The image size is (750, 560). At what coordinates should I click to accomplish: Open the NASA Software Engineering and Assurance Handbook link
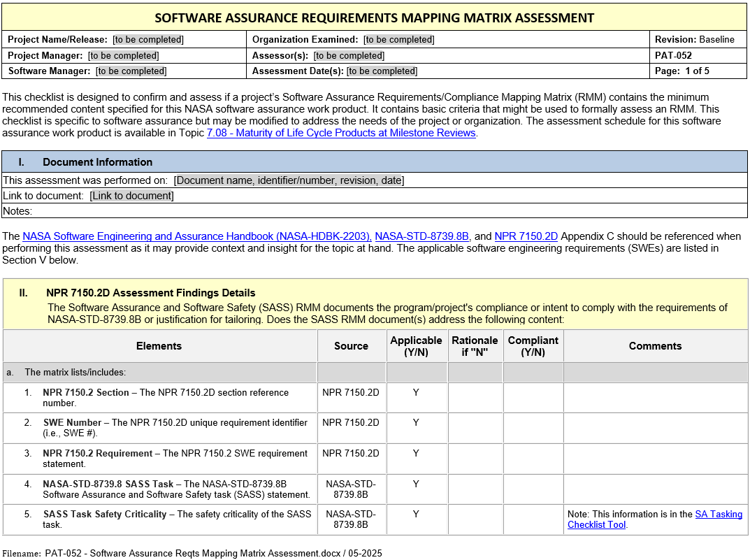click(x=196, y=236)
